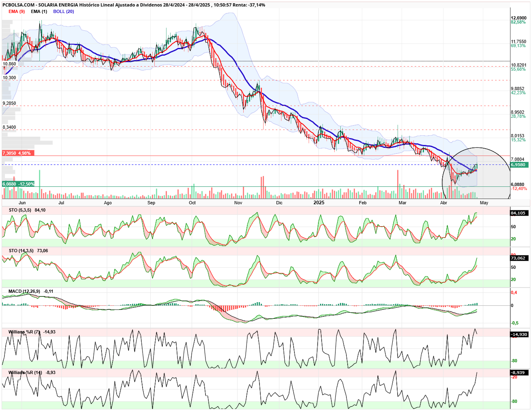The height and width of the screenshot is (411, 532).
Task: Click the 10,860 level label on the left
Action: [9, 64]
